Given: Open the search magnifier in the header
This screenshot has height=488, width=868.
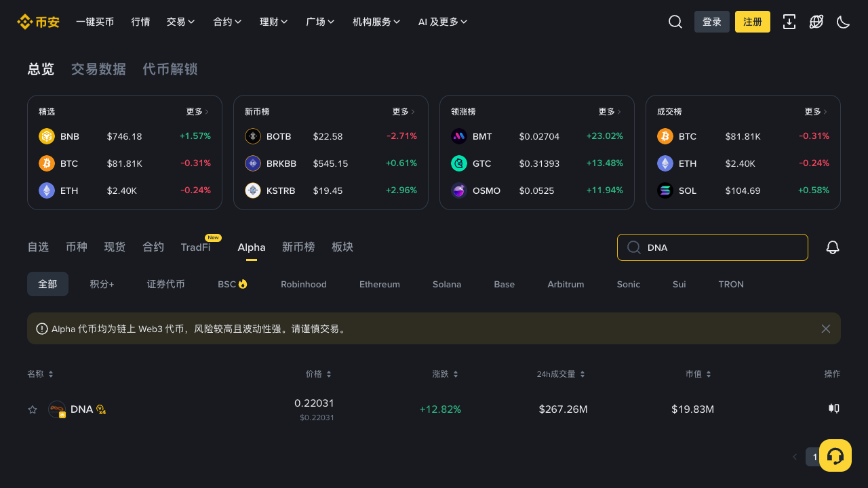Looking at the screenshot, I should (675, 22).
